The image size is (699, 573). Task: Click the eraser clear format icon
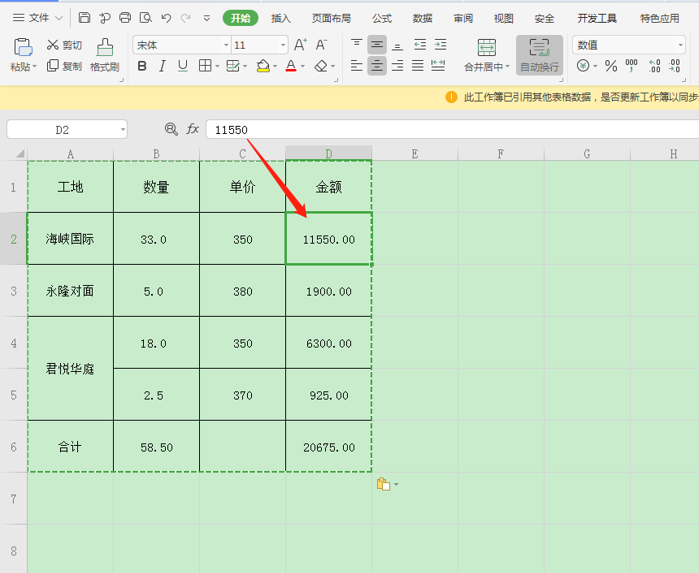[x=321, y=66]
